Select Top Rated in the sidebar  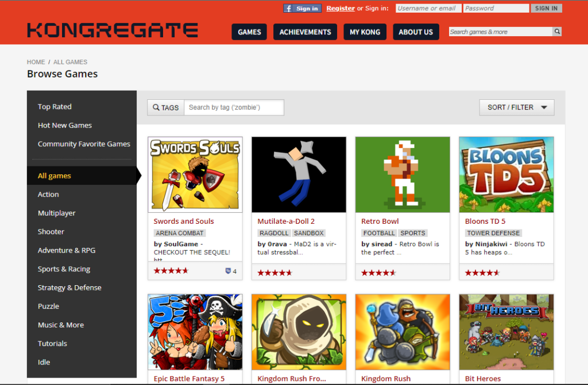[x=55, y=107]
